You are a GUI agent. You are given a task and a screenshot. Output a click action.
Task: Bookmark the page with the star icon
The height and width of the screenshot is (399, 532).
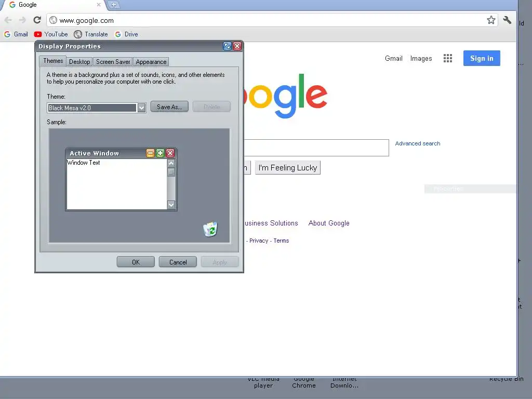[x=491, y=20]
